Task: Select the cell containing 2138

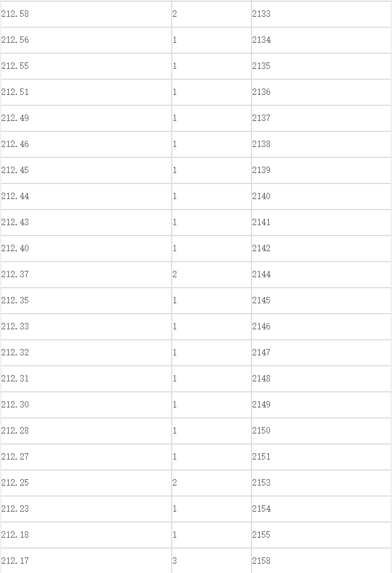Action: [x=321, y=144]
